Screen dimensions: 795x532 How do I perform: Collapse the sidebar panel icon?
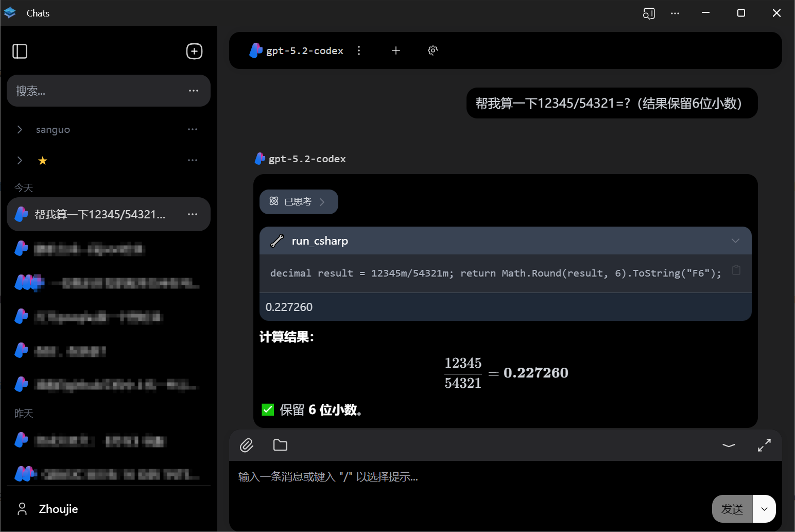click(x=20, y=51)
